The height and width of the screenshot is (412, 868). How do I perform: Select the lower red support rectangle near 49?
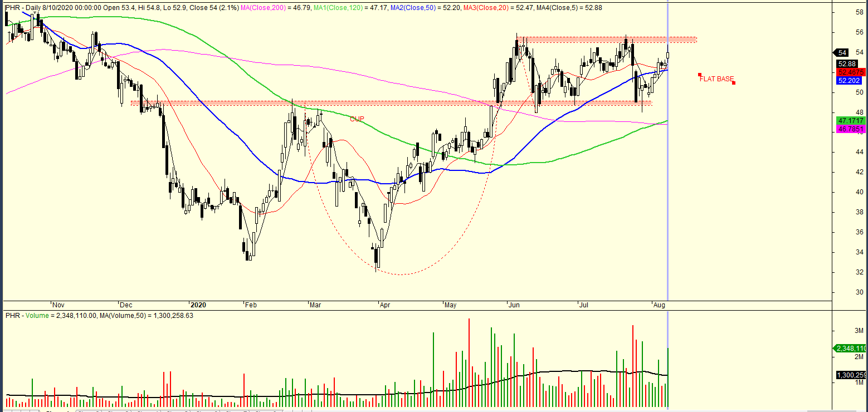tap(390, 103)
